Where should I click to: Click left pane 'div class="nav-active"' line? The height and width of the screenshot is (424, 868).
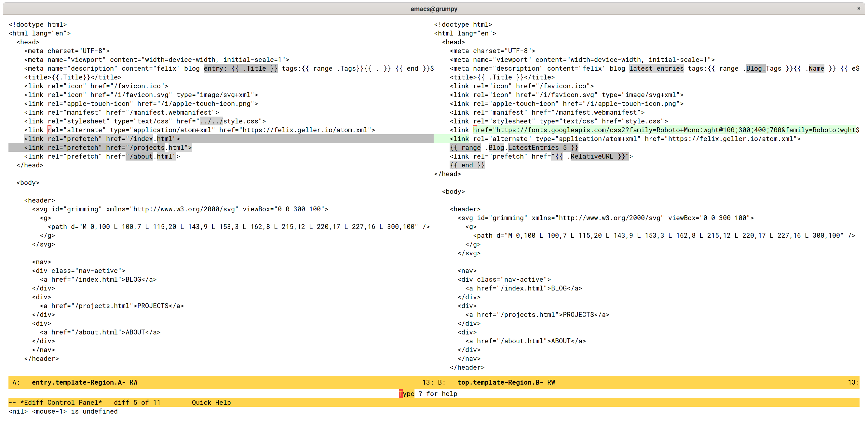tap(78, 271)
